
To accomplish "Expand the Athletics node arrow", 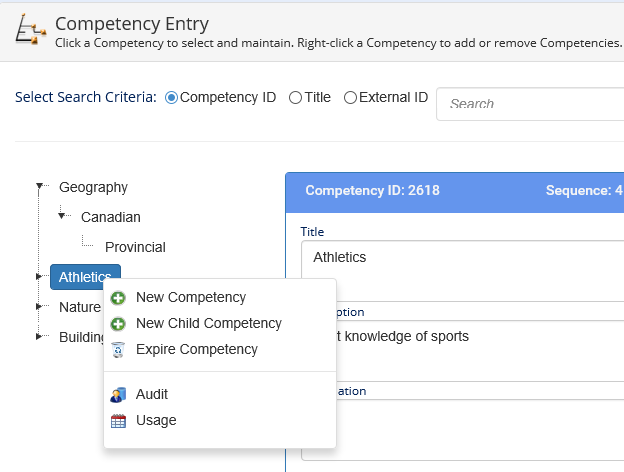I will 39,276.
